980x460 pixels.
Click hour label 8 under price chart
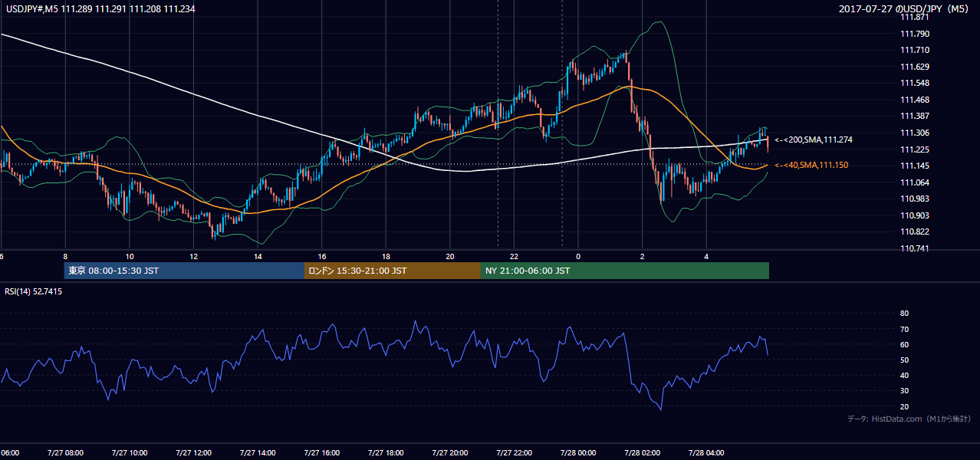65,256
